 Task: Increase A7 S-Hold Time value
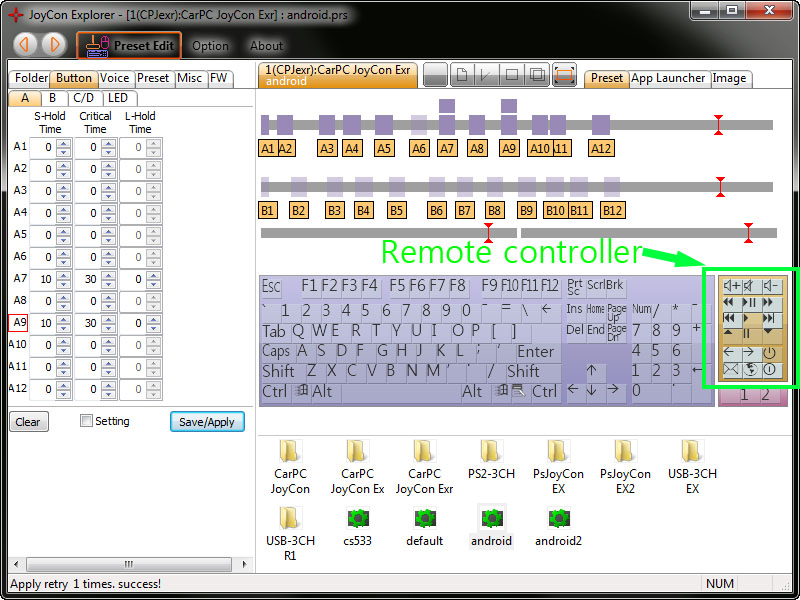[x=64, y=275]
